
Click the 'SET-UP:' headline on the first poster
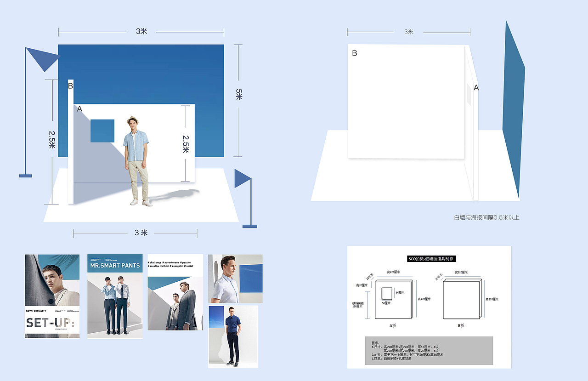tap(50, 322)
